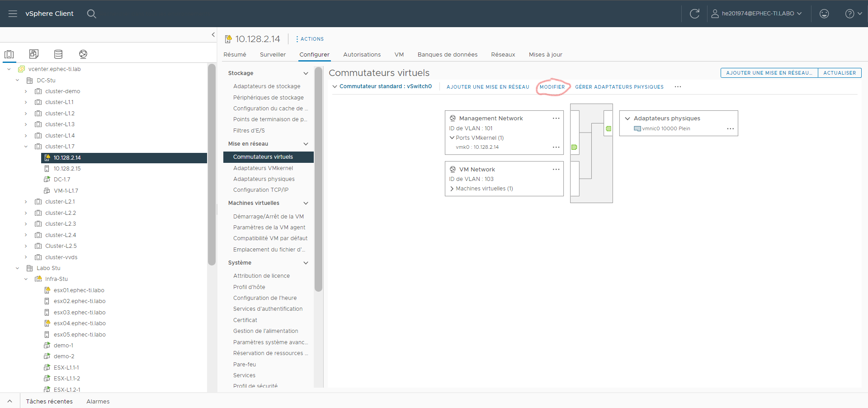Open more vSwitch0 actions ellipsis
This screenshot has height=408, width=868.
click(x=678, y=87)
